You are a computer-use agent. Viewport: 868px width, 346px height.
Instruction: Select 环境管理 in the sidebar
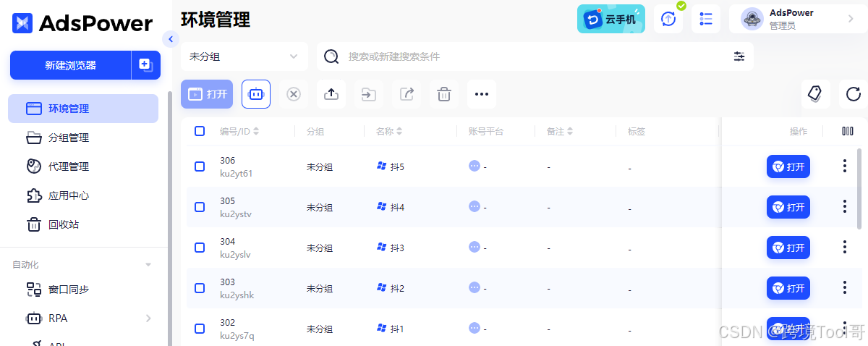click(x=83, y=109)
